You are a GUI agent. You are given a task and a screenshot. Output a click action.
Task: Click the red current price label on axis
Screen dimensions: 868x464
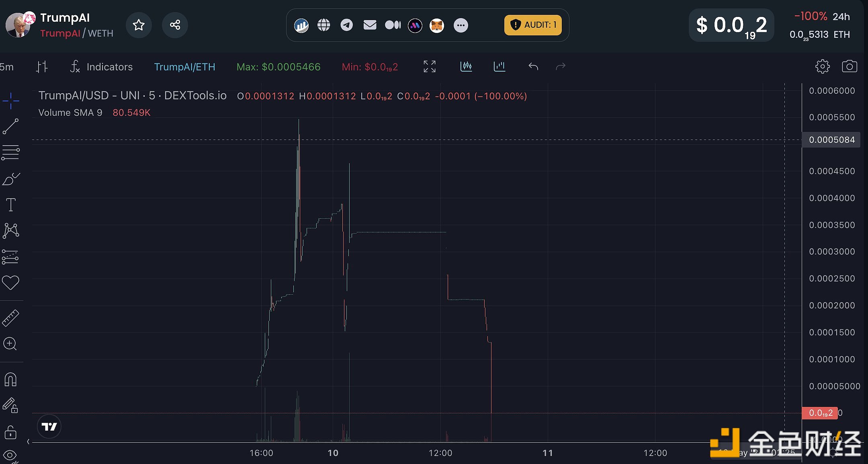820,413
